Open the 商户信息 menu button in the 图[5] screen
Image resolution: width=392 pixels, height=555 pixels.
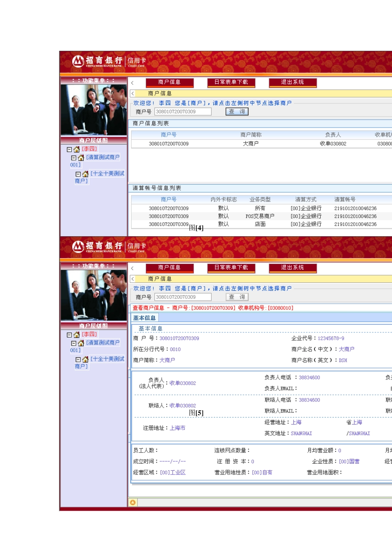click(x=170, y=268)
